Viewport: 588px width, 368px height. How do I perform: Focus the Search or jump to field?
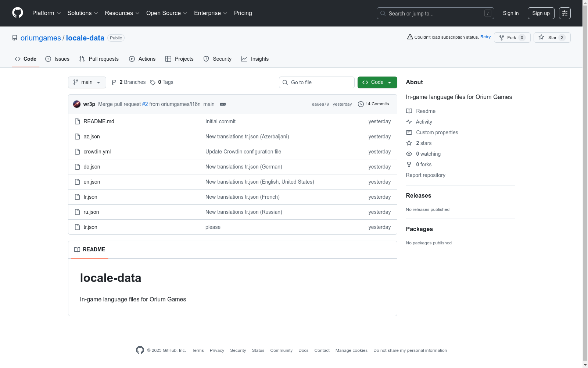coord(435,13)
